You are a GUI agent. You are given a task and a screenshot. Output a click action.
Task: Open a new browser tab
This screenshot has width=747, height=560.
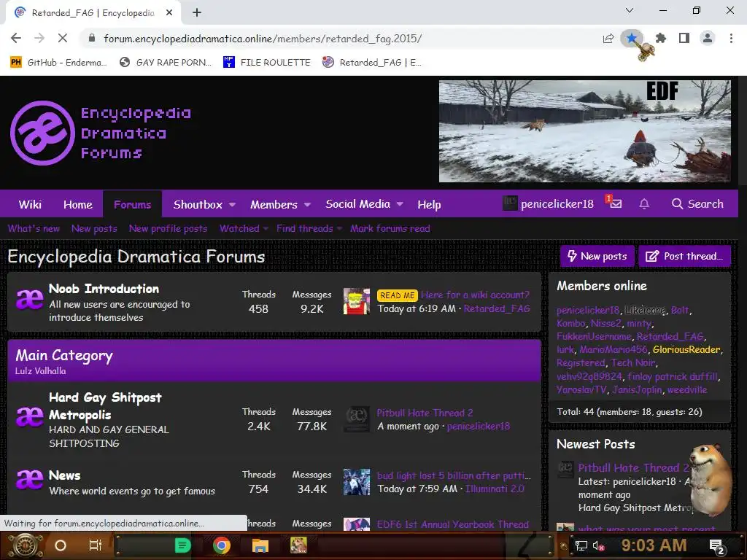click(x=197, y=13)
